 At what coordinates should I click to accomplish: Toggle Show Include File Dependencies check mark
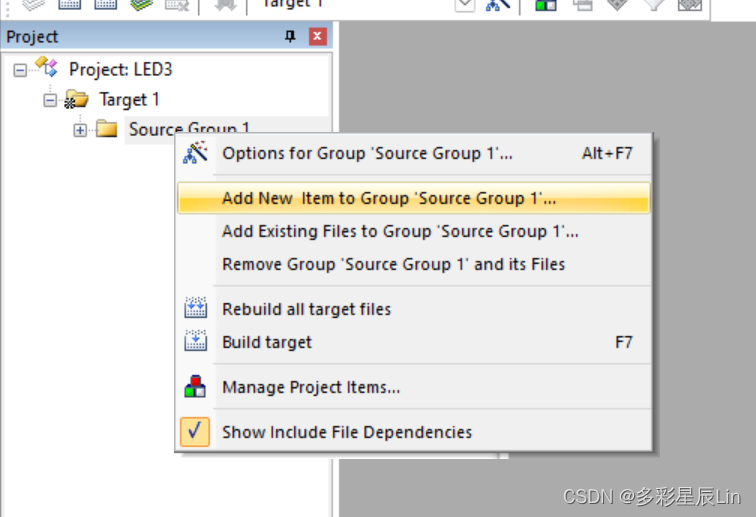coord(195,432)
